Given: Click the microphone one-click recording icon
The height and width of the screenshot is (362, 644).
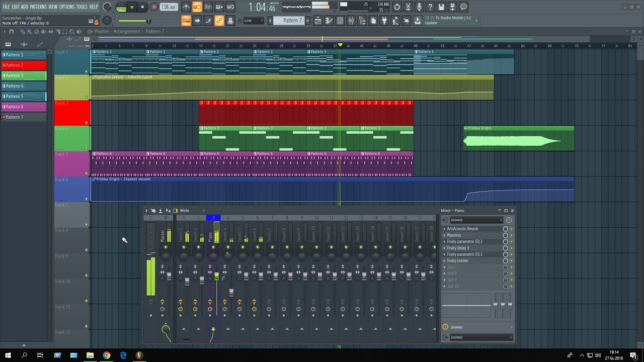Looking at the screenshot, I should [x=419, y=7].
